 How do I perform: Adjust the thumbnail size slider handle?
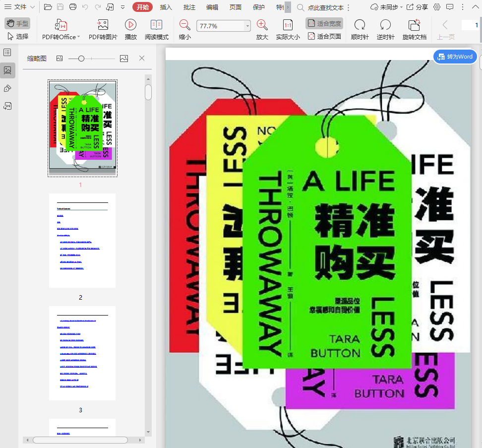point(81,59)
